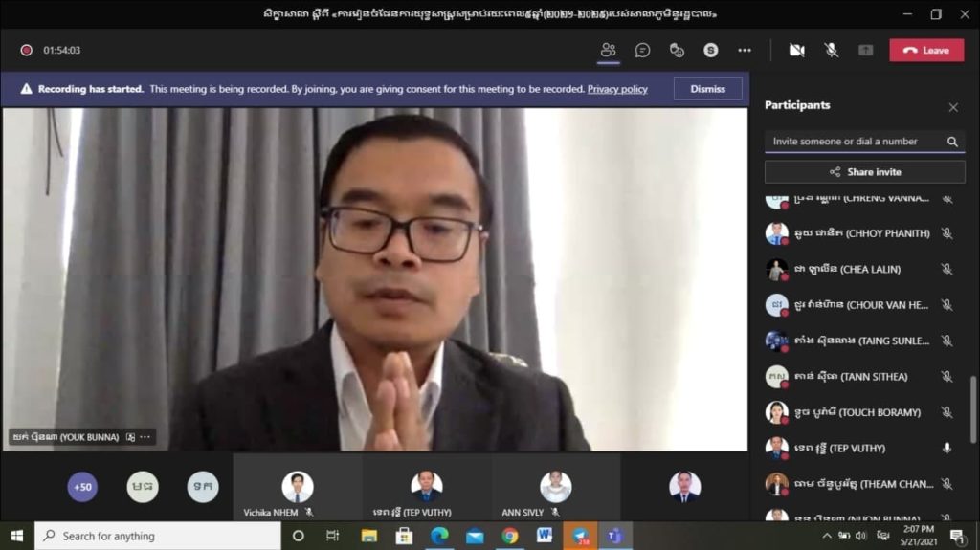This screenshot has height=550, width=980.
Task: Click the taskbar Search for anything box
Action: point(158,536)
